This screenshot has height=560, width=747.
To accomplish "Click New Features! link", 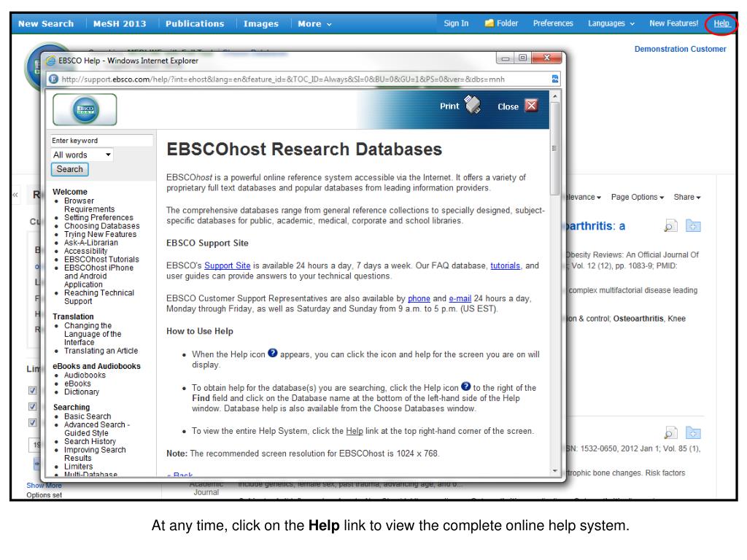I will [673, 23].
